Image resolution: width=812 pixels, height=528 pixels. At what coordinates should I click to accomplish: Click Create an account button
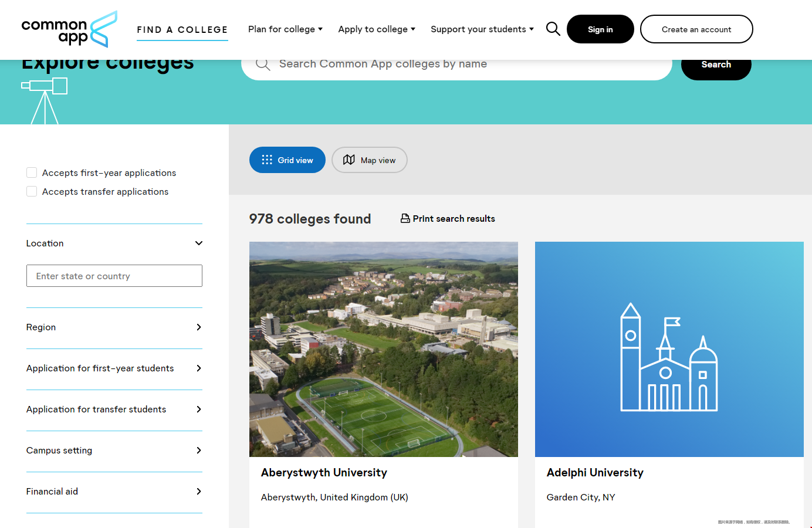[696, 29]
